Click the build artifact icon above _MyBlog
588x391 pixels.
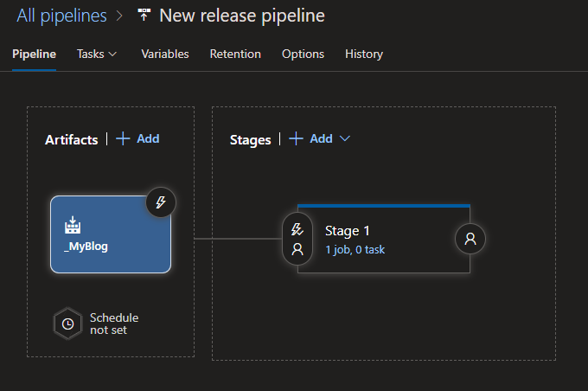click(x=73, y=225)
